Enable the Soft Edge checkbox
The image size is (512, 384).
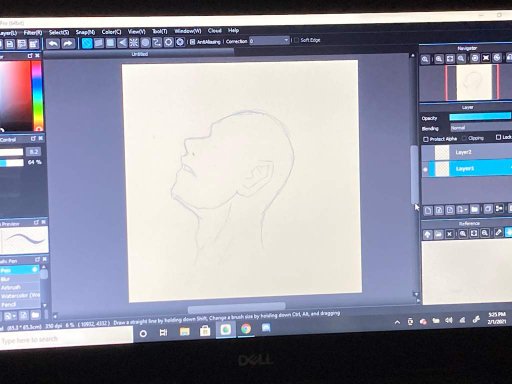(296, 40)
